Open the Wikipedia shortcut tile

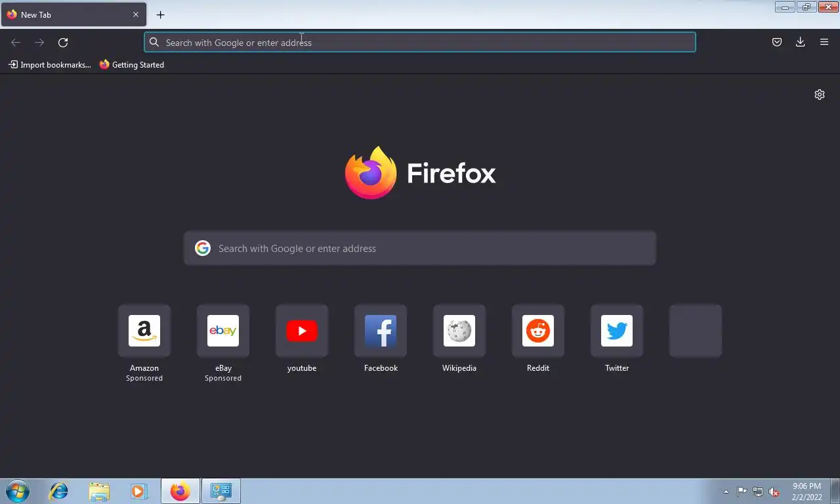(x=459, y=331)
